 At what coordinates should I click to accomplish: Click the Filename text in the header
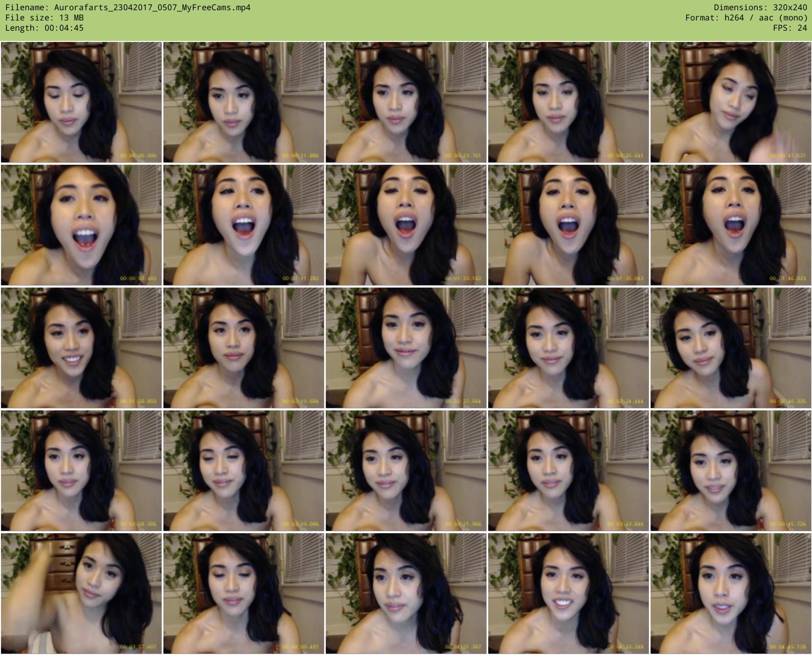point(128,8)
